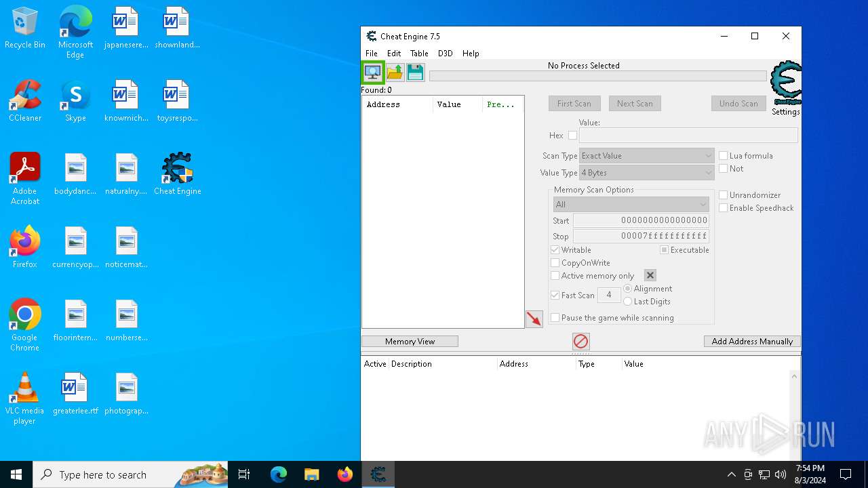Toggle the Fast Scan checkbox
Viewport: 868px width, 488px height.
pyautogui.click(x=555, y=296)
